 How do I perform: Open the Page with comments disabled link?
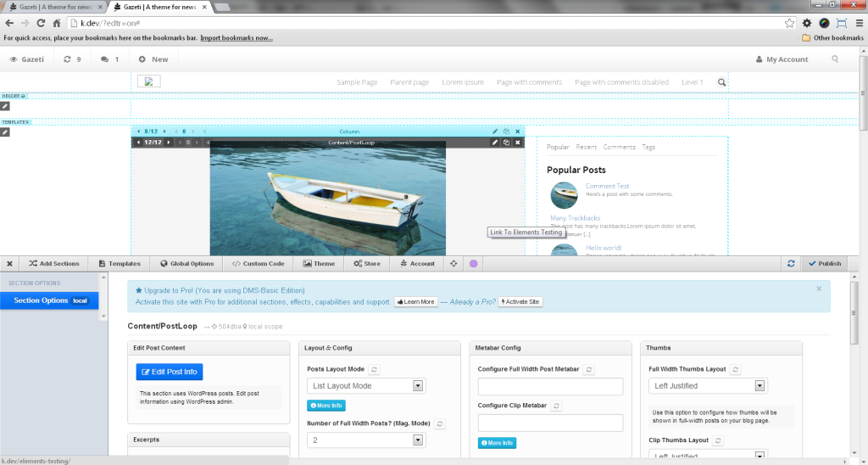point(621,82)
